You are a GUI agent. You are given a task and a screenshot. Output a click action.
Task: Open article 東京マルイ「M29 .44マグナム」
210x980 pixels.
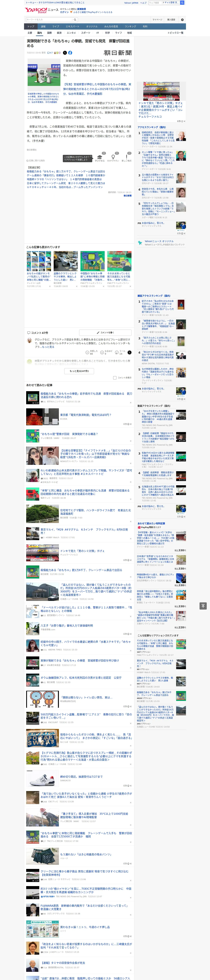click(x=84, y=531)
